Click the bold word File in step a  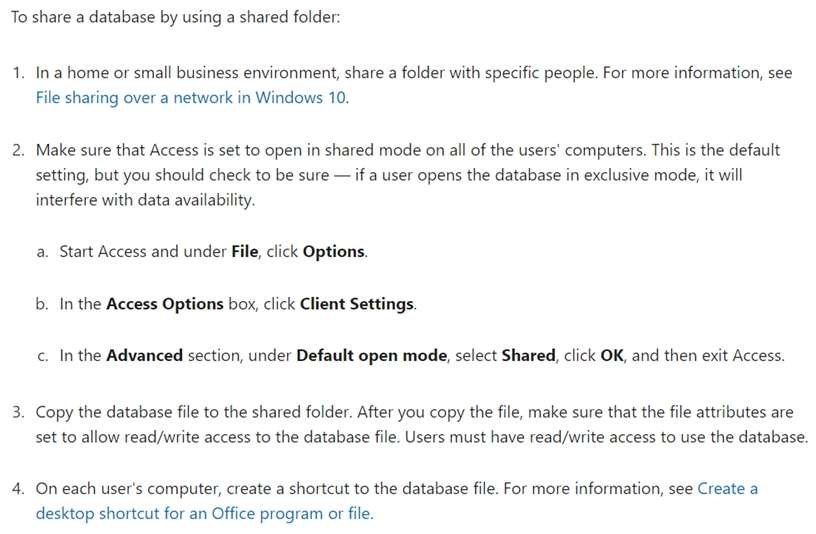pos(245,251)
